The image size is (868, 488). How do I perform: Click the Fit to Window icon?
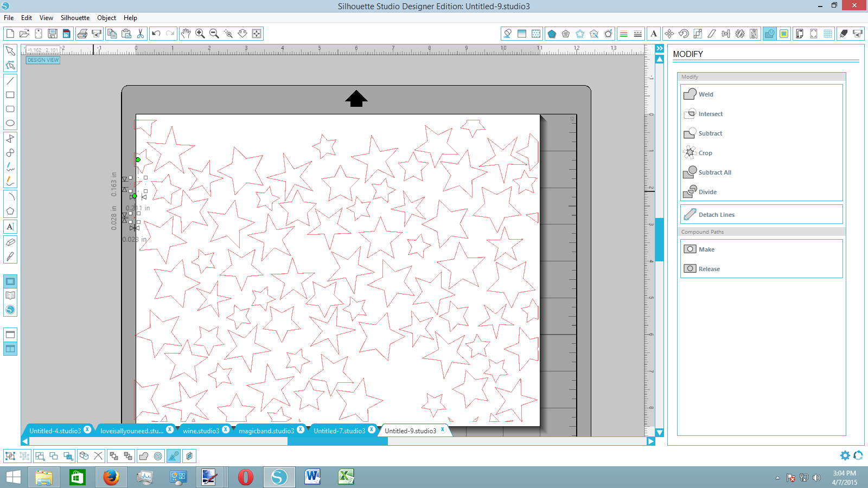(257, 34)
